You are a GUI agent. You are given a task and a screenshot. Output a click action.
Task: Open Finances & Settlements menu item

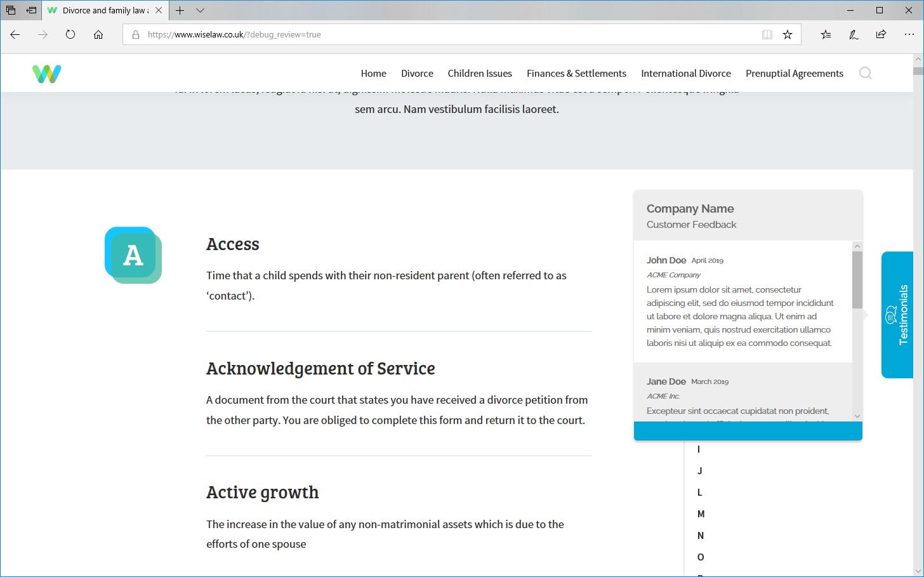(576, 74)
